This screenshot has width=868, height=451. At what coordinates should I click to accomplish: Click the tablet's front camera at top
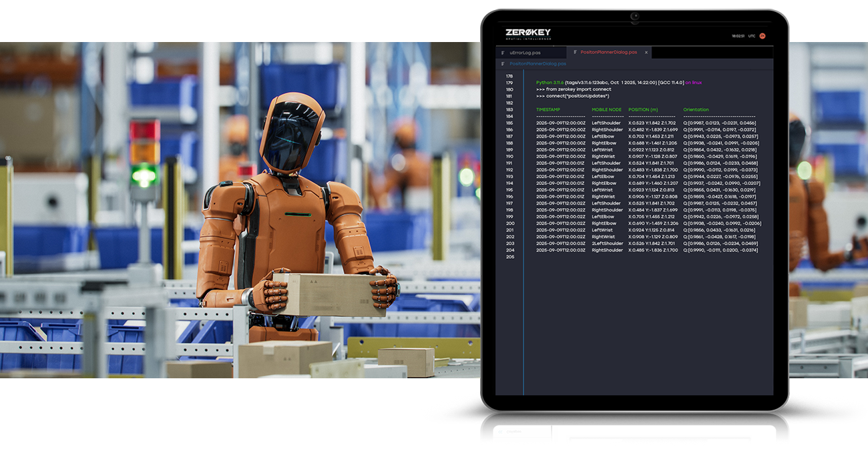634,16
